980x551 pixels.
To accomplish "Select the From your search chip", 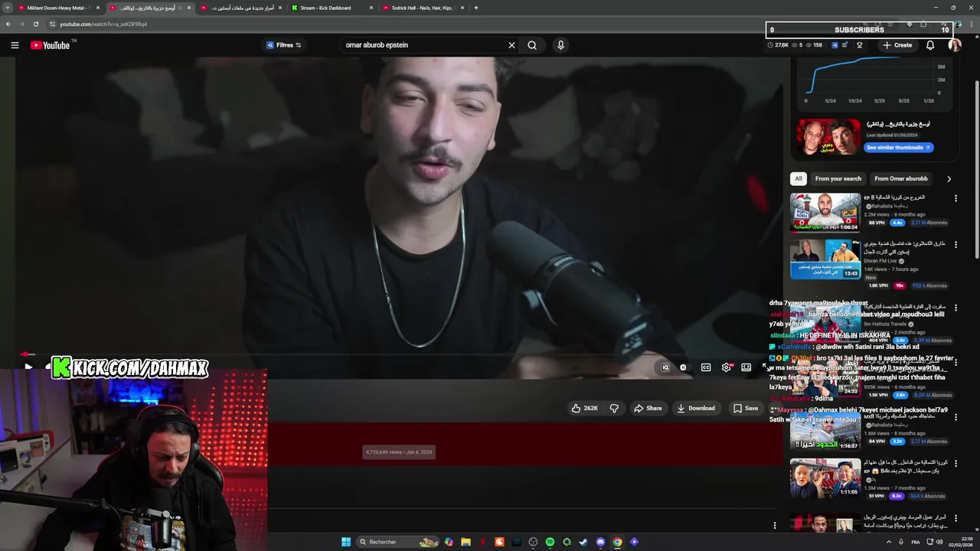I will [838, 178].
